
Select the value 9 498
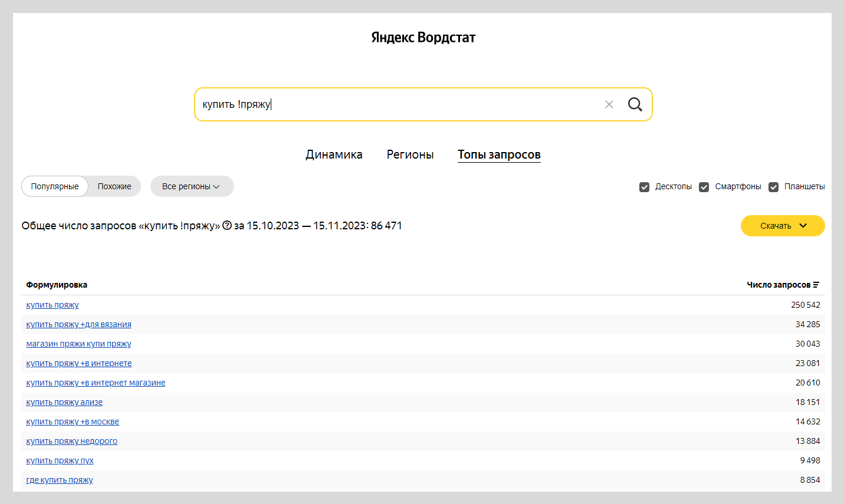tap(810, 460)
